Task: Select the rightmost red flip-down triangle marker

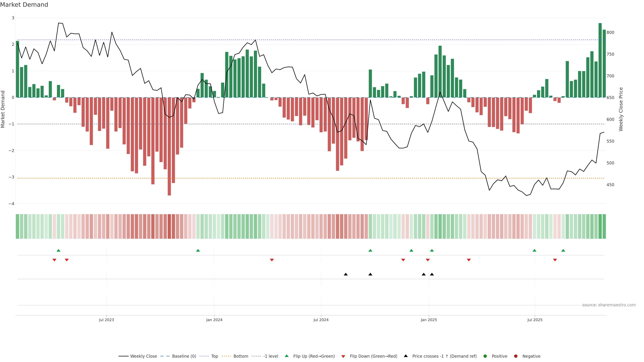Action: (555, 260)
